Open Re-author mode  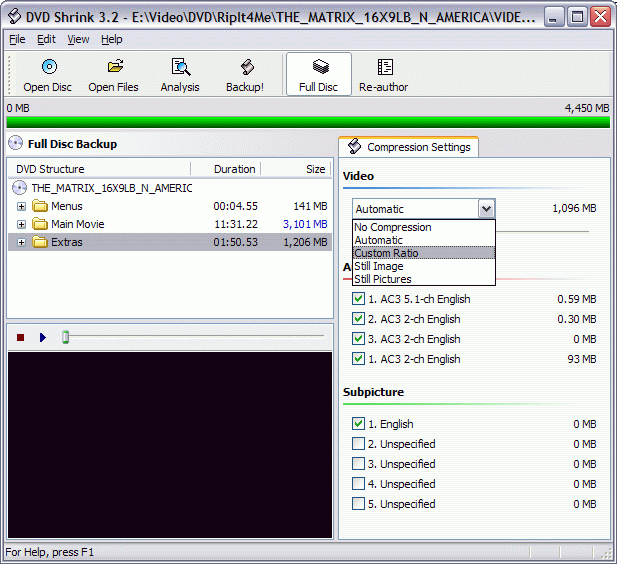tap(384, 68)
